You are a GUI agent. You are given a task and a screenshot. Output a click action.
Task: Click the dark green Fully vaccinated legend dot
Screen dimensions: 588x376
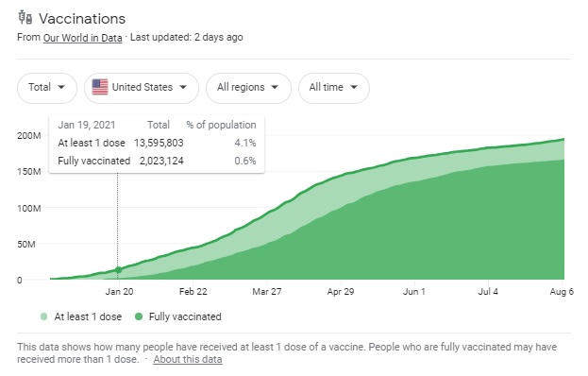139,316
